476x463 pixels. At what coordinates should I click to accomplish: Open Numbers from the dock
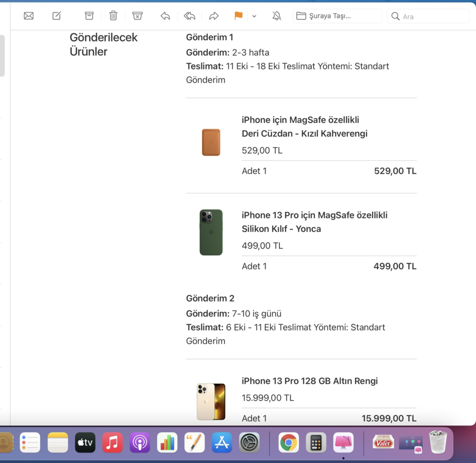pos(167,443)
